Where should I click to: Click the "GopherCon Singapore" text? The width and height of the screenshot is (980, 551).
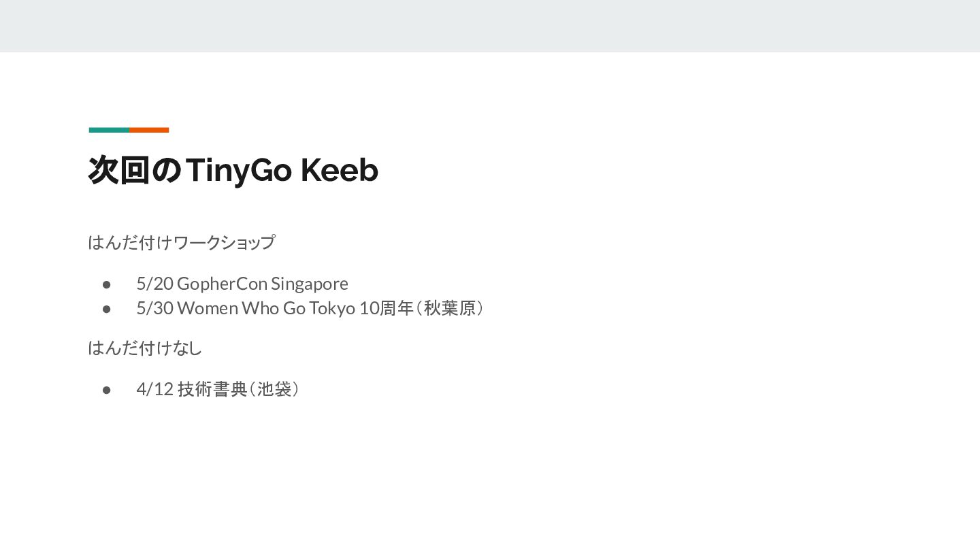262,284
